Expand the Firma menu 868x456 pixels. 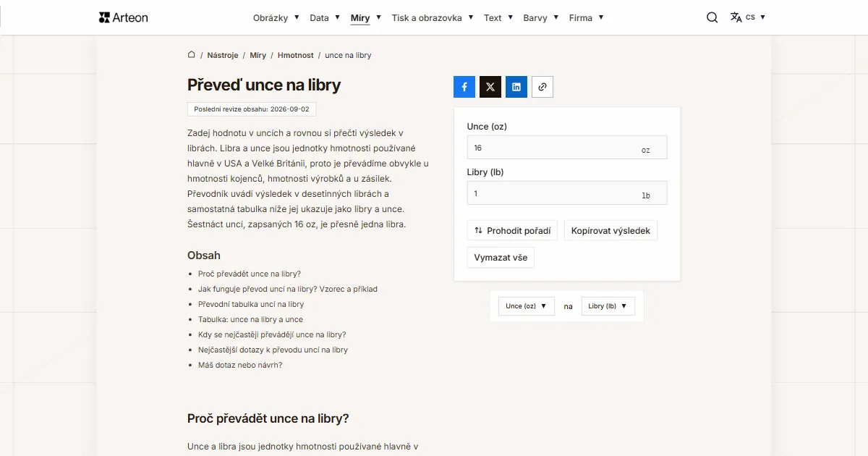(587, 18)
